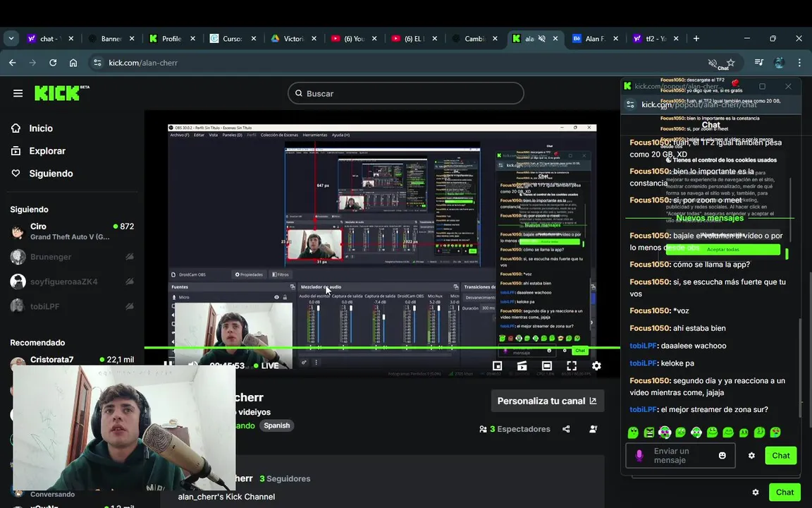
Task: Go to the browser home page icon
Action: click(x=73, y=63)
